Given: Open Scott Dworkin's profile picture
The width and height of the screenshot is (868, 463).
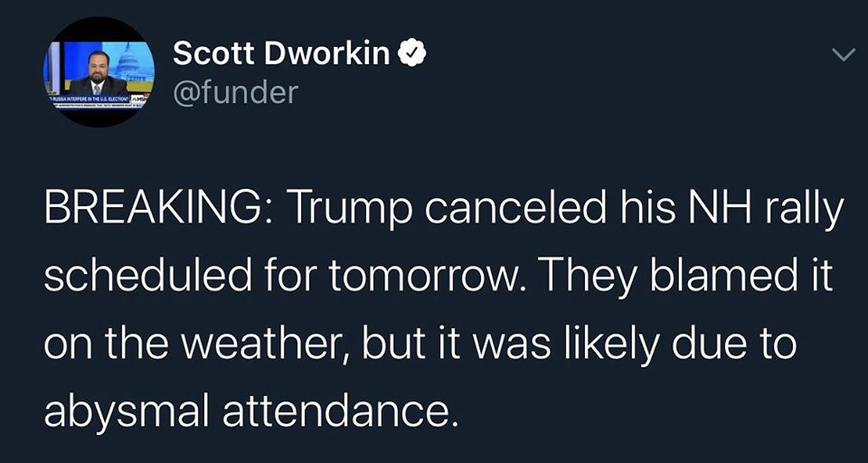Looking at the screenshot, I should pos(99,72).
